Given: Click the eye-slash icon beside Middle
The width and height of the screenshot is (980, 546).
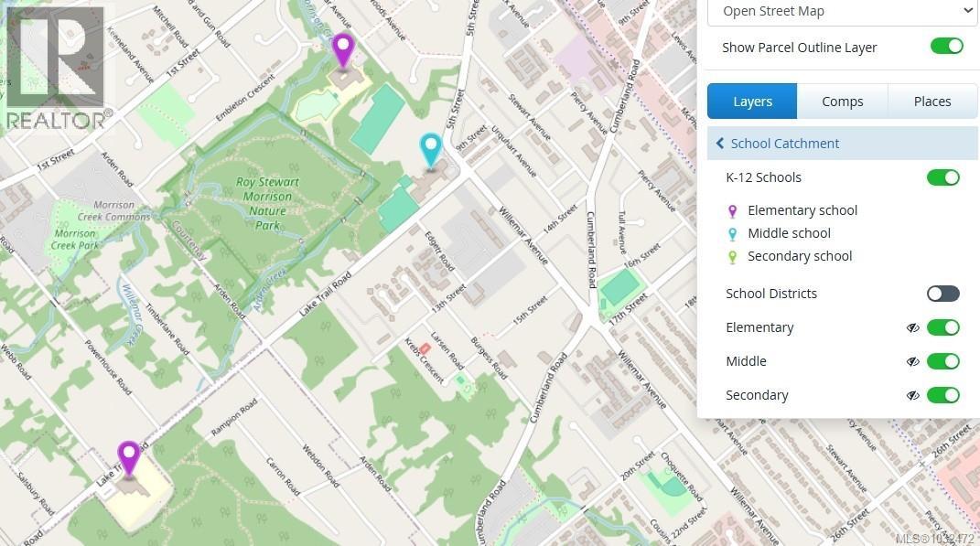Looking at the screenshot, I should tap(912, 362).
